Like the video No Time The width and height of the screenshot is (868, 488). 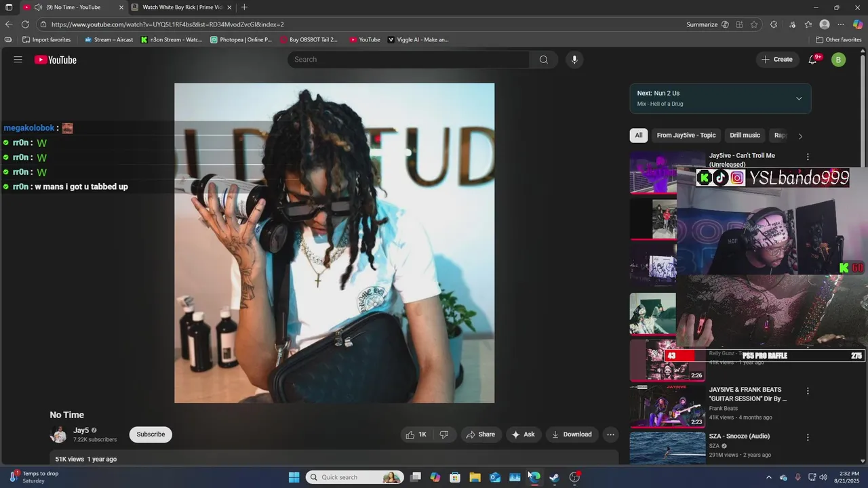point(416,434)
